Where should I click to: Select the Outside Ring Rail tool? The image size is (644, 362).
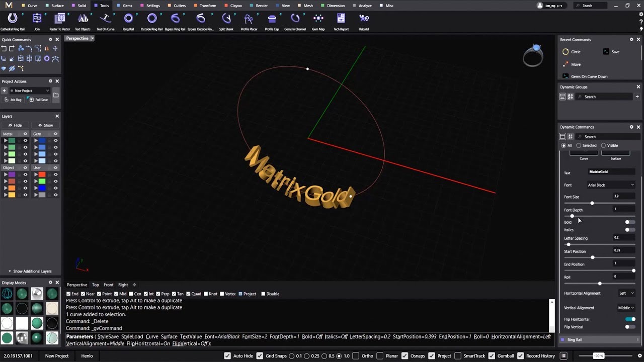click(152, 21)
